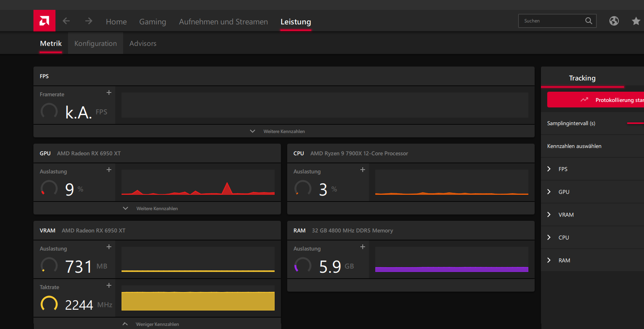644x329 pixels.
Task: Click Kennzahlen auswählen label
Action: click(x=574, y=146)
